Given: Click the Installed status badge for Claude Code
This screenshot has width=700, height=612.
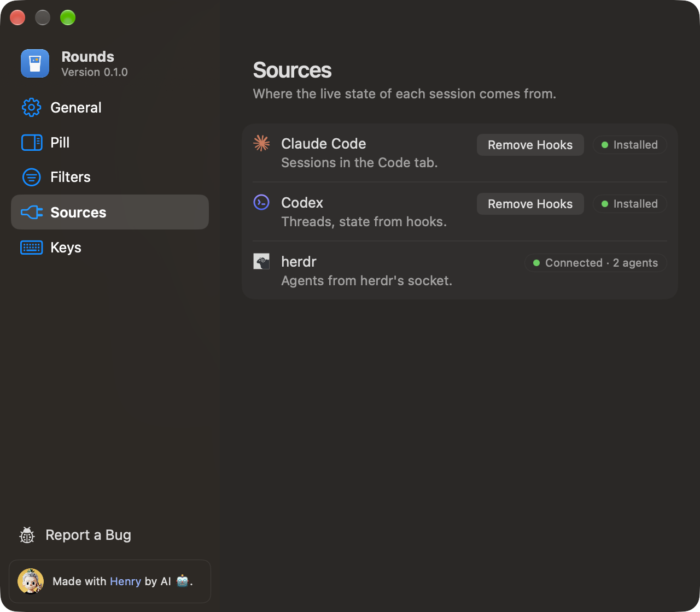Looking at the screenshot, I should (630, 145).
